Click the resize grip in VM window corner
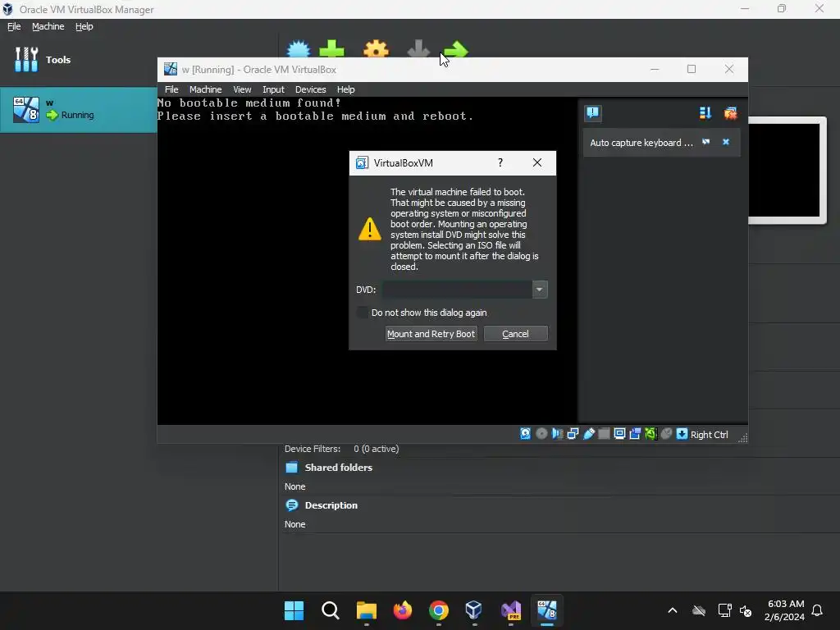The image size is (840, 630). [x=742, y=438]
